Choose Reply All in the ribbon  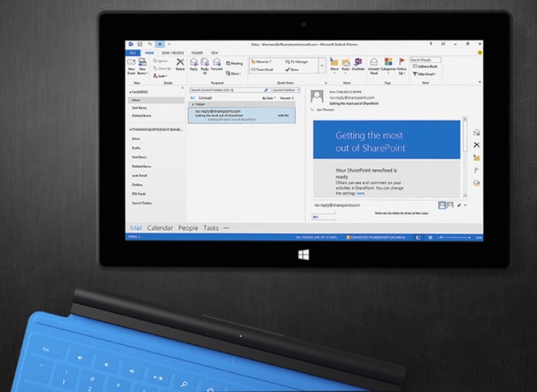click(205, 66)
